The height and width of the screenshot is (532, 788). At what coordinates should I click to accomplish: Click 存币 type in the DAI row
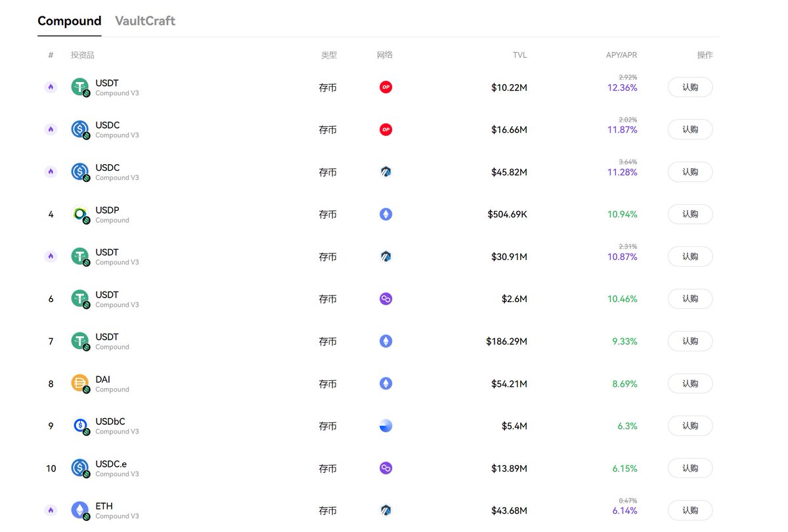(x=328, y=384)
